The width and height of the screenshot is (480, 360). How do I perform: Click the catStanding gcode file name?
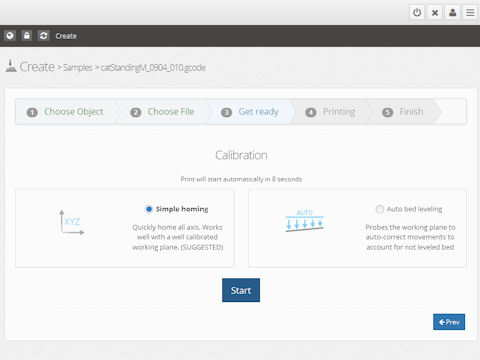(153, 68)
